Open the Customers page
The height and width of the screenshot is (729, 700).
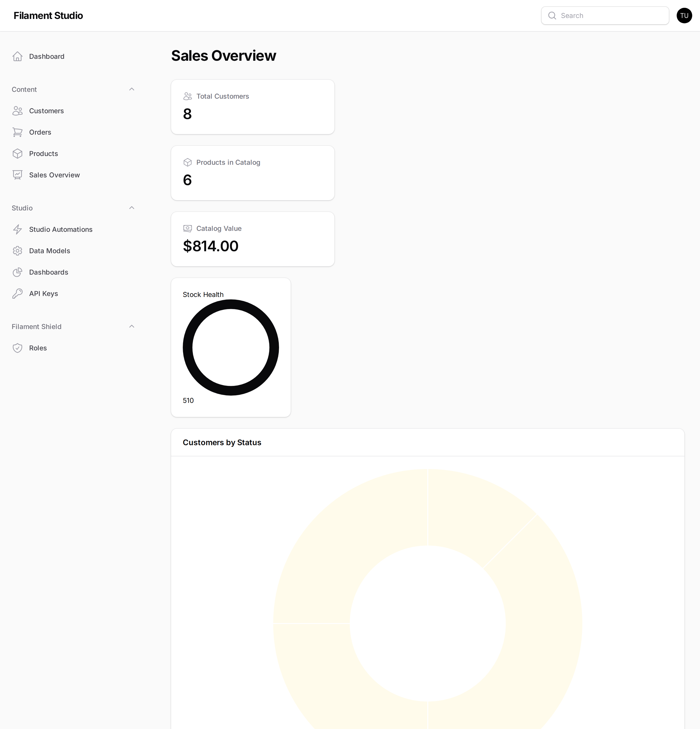(74, 111)
